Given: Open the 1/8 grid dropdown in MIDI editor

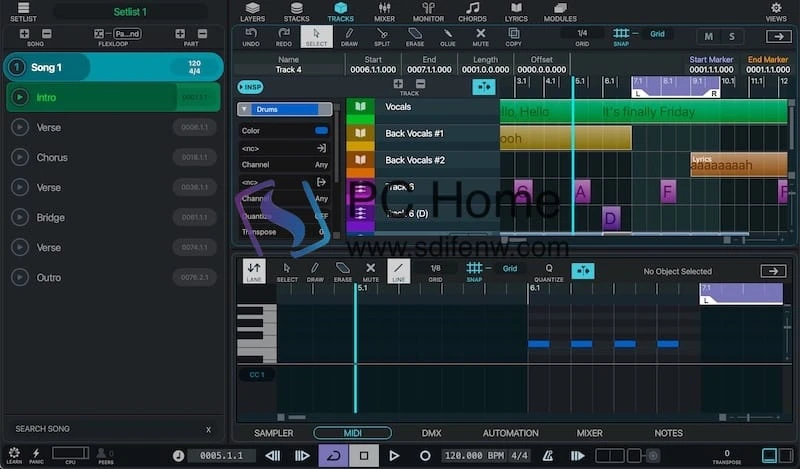Looking at the screenshot, I should [x=435, y=268].
